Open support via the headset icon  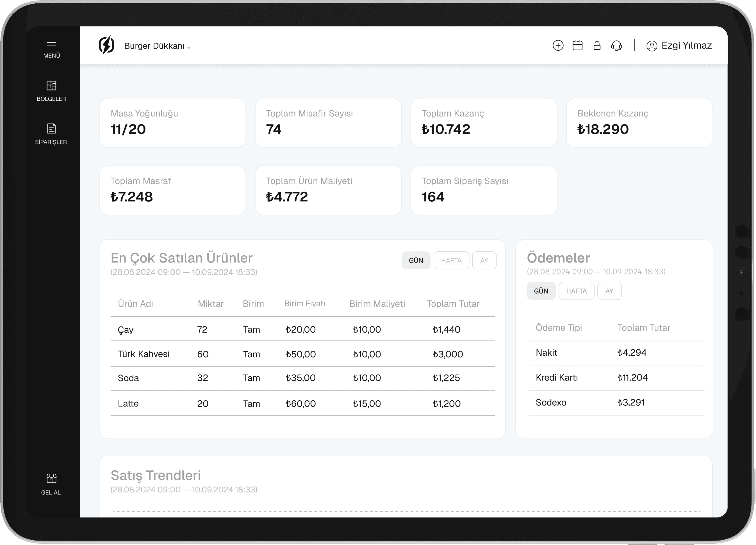click(x=616, y=45)
